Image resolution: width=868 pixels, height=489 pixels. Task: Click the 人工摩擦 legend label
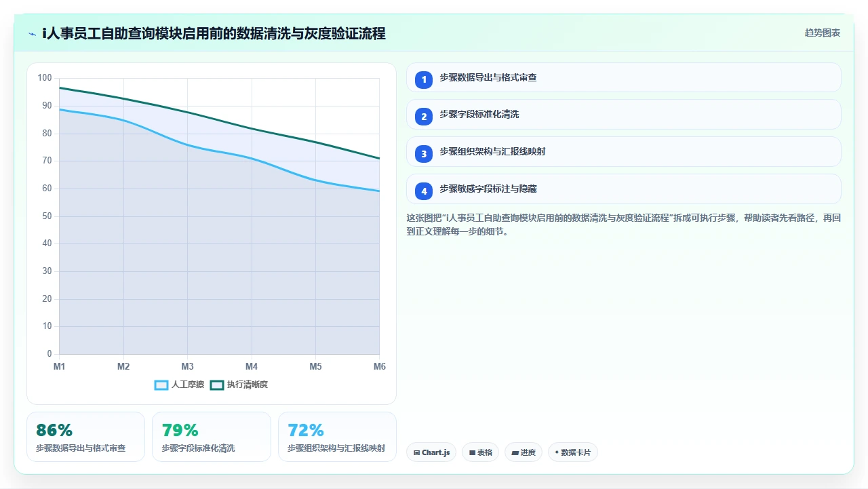point(188,385)
